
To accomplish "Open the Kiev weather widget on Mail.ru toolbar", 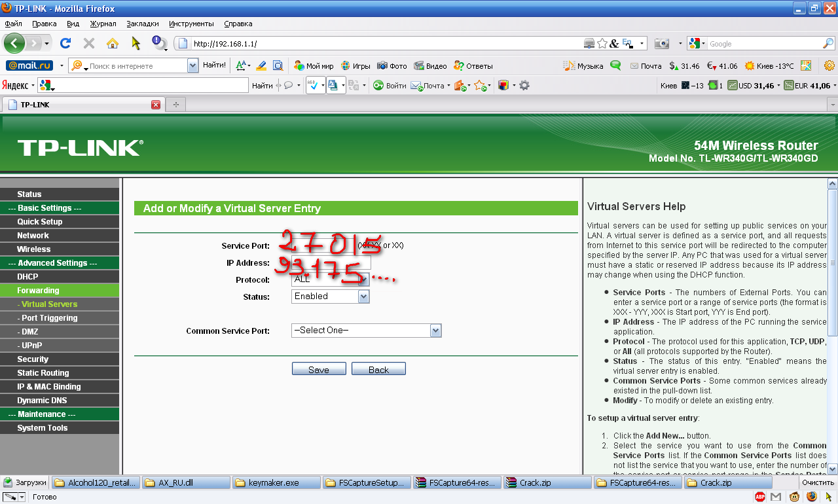I will coord(769,65).
